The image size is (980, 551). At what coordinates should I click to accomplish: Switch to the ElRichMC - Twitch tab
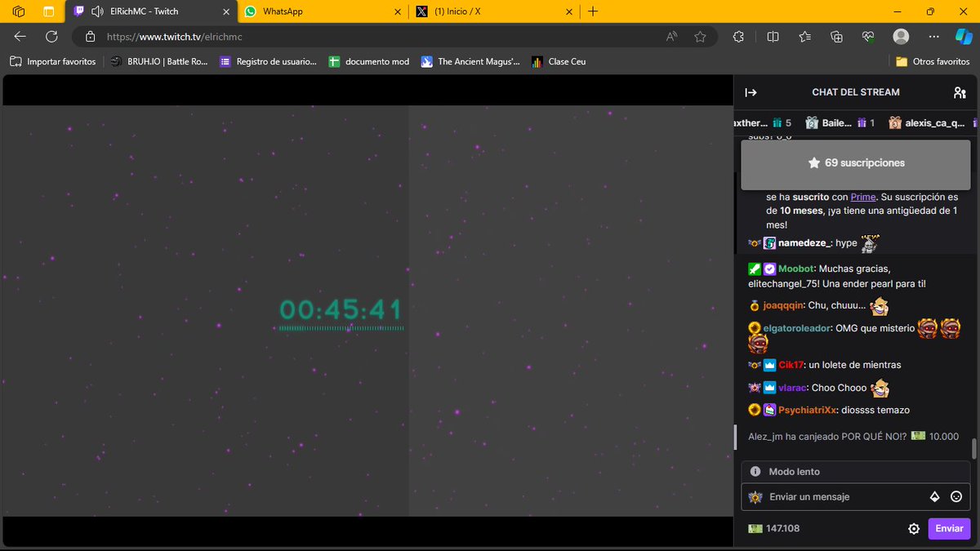pos(151,11)
